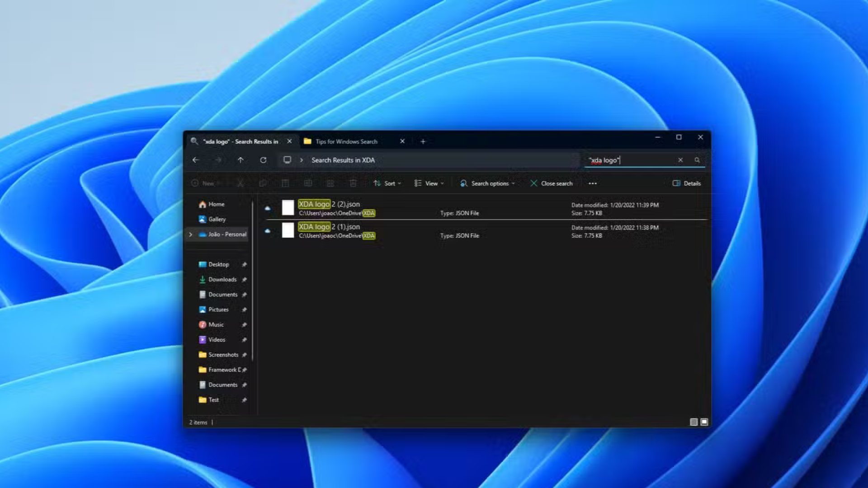The image size is (868, 488).
Task: Open the Sort dropdown
Action: (387, 183)
